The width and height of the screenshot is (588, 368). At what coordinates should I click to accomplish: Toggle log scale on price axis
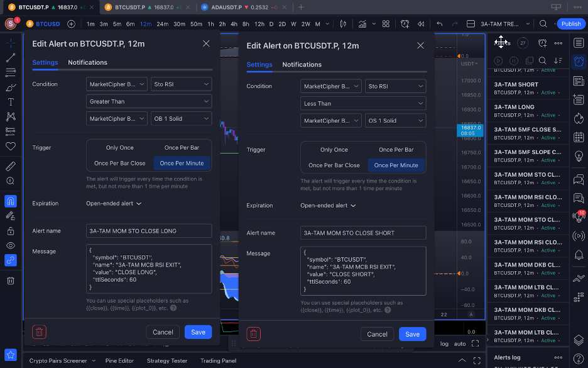[x=444, y=343]
